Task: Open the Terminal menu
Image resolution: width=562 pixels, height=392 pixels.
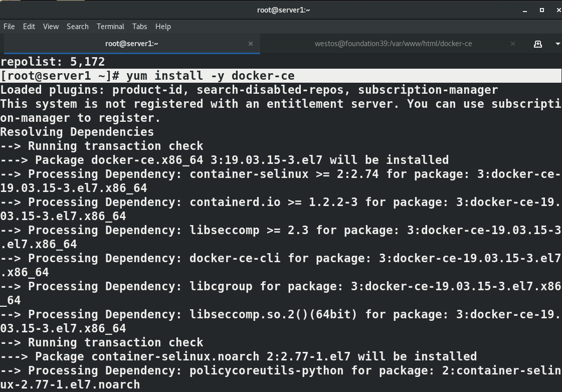Action: (110, 27)
